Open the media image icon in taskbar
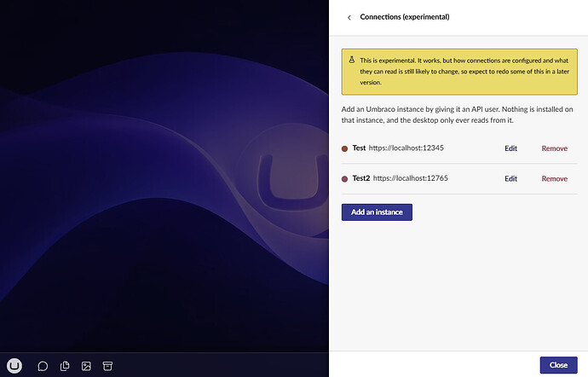The image size is (588, 377). click(x=86, y=366)
